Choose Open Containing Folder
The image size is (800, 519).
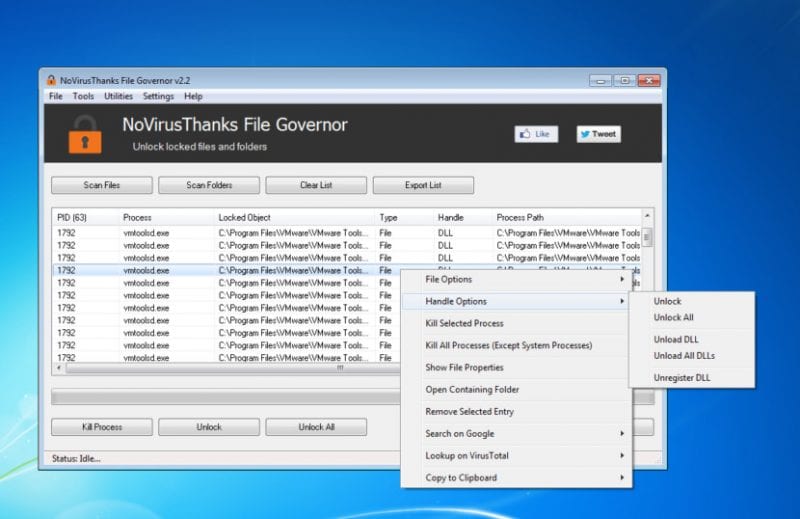point(516,389)
